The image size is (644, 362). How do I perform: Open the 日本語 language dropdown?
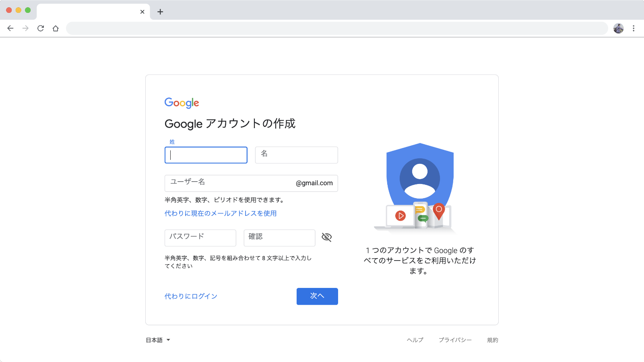[158, 340]
